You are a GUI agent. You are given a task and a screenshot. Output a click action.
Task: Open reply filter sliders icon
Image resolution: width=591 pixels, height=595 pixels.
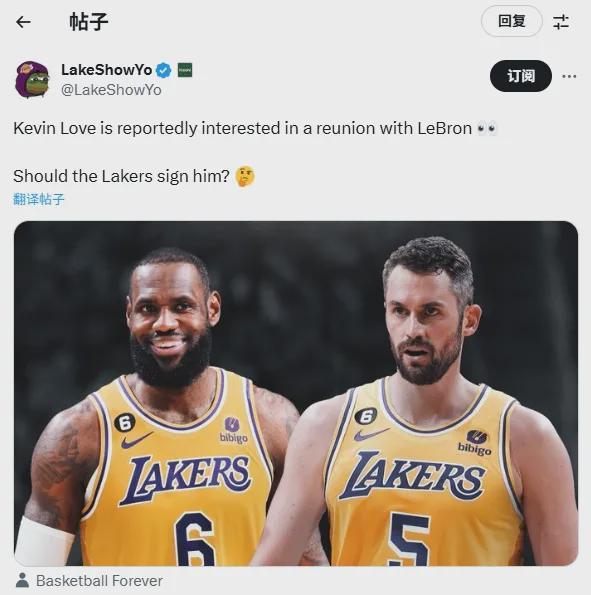561,22
